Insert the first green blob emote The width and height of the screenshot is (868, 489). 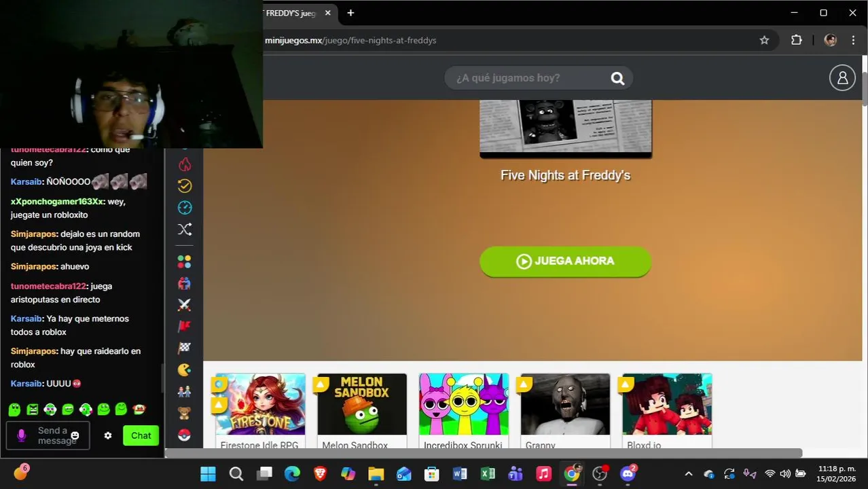coord(14,410)
